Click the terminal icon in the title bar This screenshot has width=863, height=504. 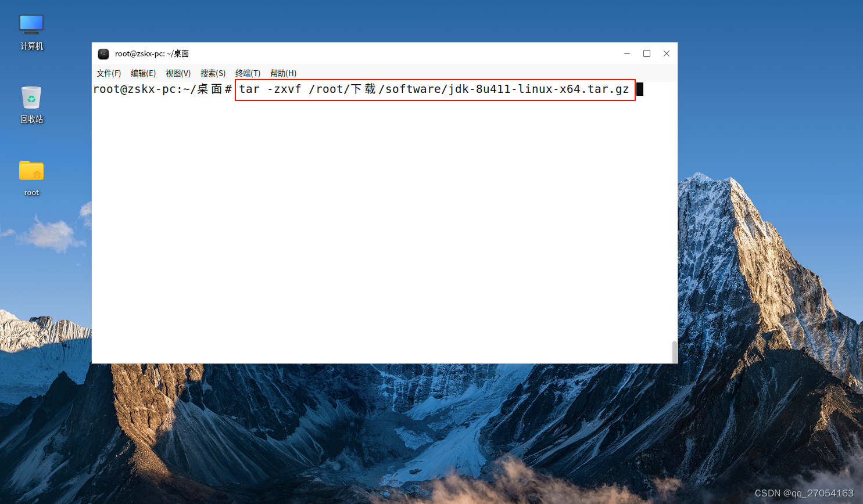103,53
